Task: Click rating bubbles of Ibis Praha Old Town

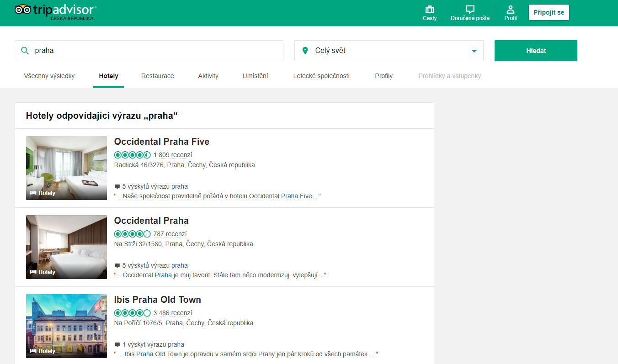Action: tap(132, 313)
